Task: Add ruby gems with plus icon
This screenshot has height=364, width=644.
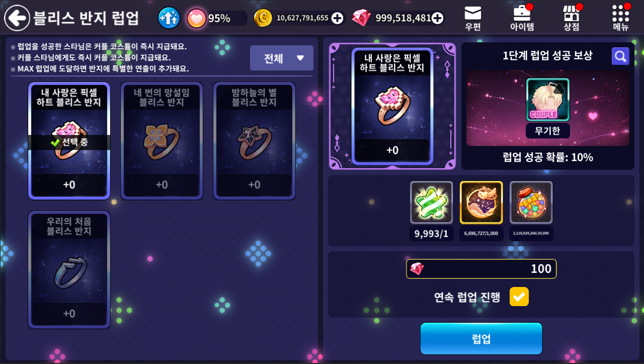Action: pyautogui.click(x=438, y=18)
